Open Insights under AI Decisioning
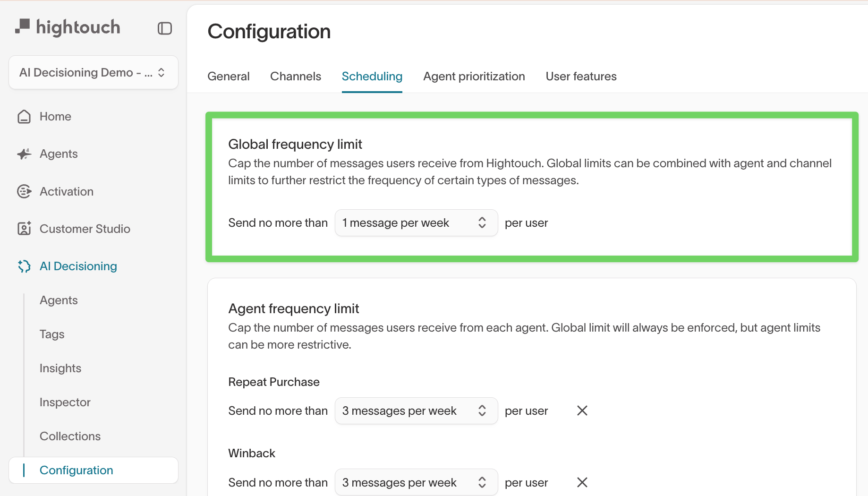Viewport: 868px width, 496px height. (60, 368)
